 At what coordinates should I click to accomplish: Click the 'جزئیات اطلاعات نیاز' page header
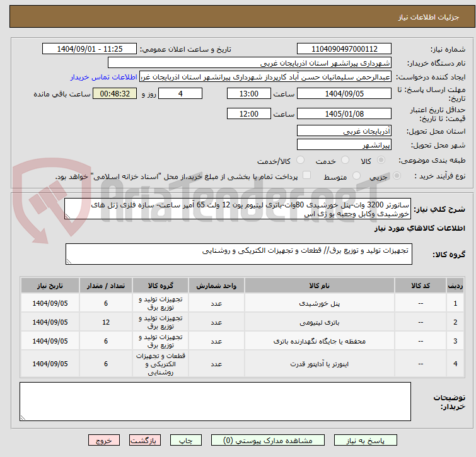click(x=429, y=17)
